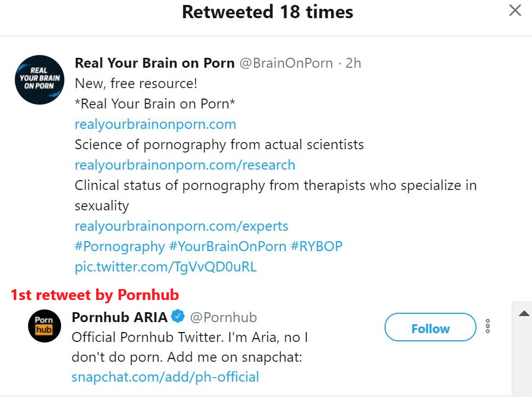The height and width of the screenshot is (397, 532).
Task: Open the realyourbrainonporn.com/research link
Action: pyautogui.click(x=185, y=165)
